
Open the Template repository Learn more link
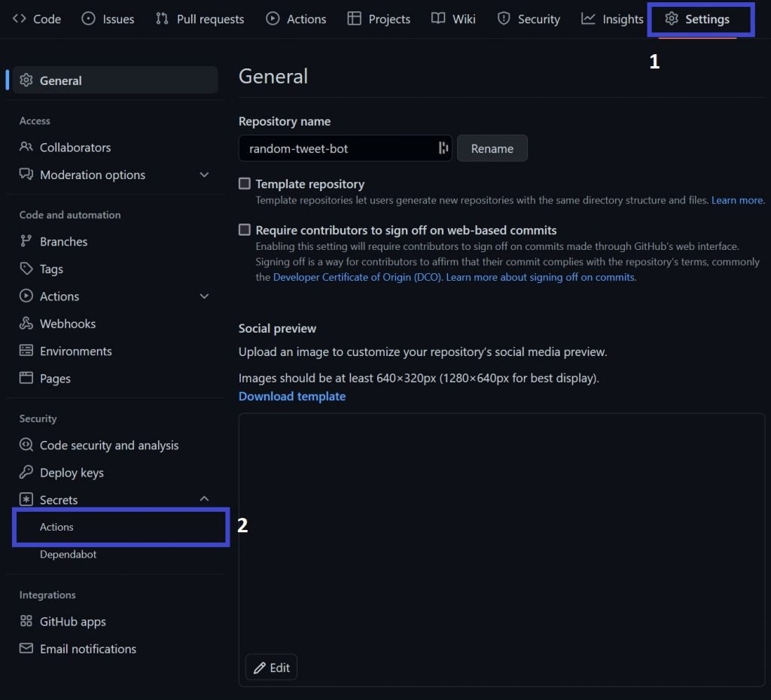click(x=738, y=200)
